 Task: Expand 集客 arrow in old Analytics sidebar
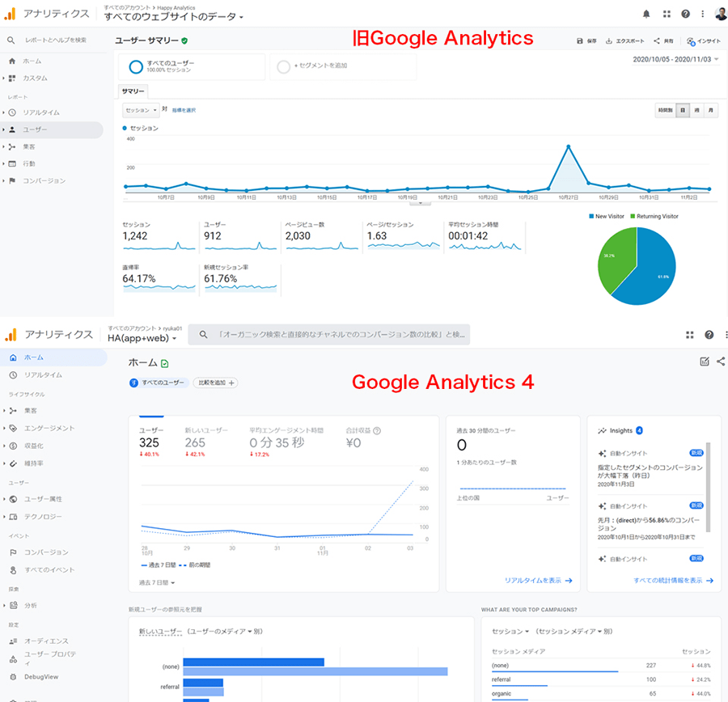pos(4,146)
